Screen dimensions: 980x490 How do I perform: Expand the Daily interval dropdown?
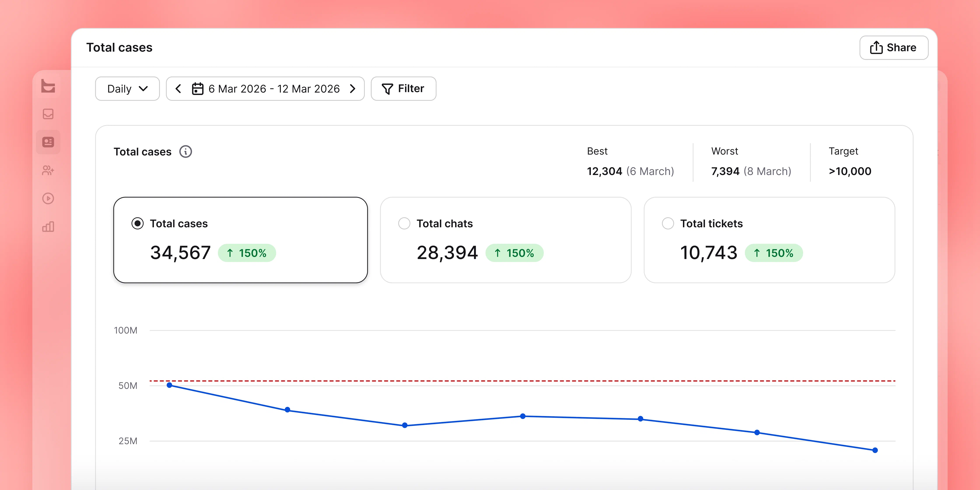(x=128, y=89)
